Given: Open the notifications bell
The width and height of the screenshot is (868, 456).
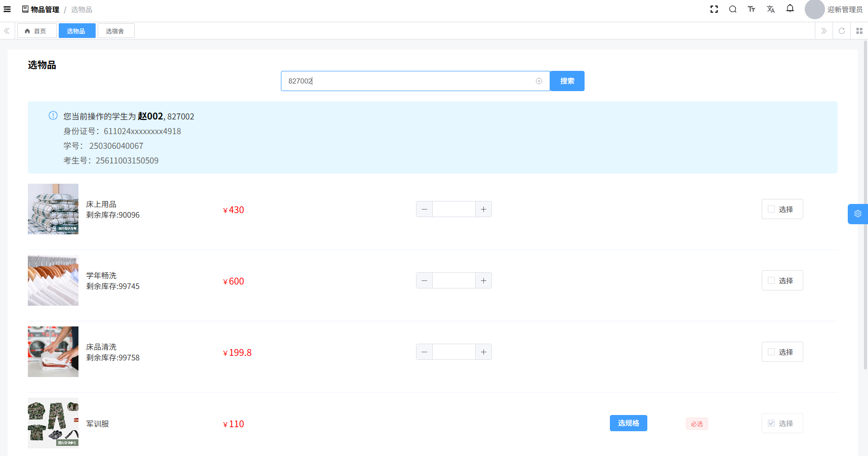Looking at the screenshot, I should coord(790,9).
